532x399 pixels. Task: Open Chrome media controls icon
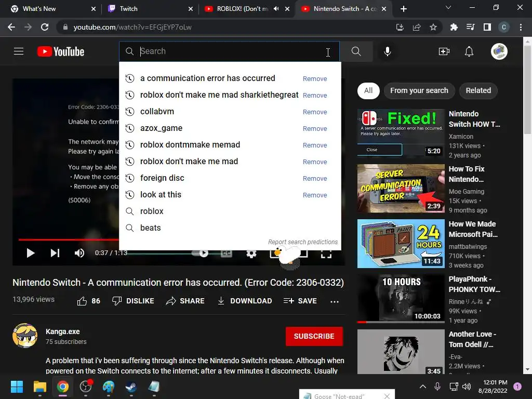pos(470,27)
